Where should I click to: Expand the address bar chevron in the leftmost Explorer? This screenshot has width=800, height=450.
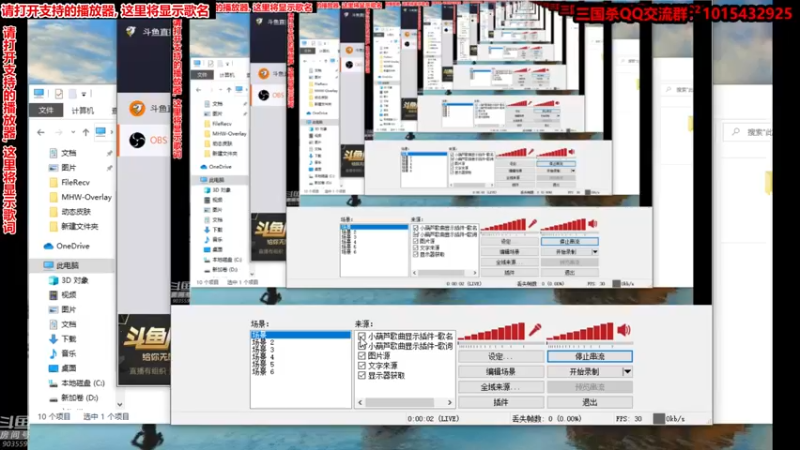pos(112,132)
